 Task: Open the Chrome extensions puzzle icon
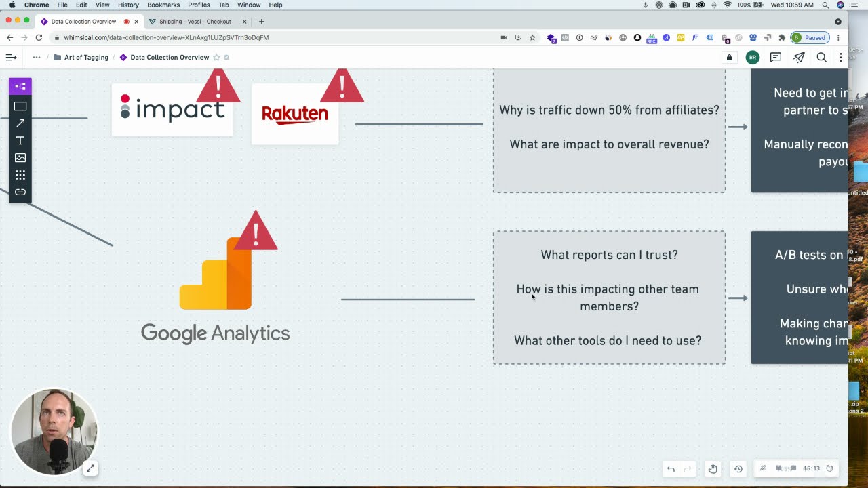[781, 37]
